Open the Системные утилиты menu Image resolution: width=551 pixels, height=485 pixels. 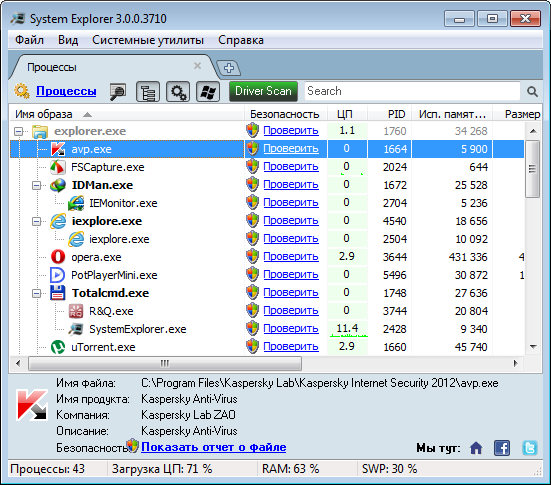point(148,40)
